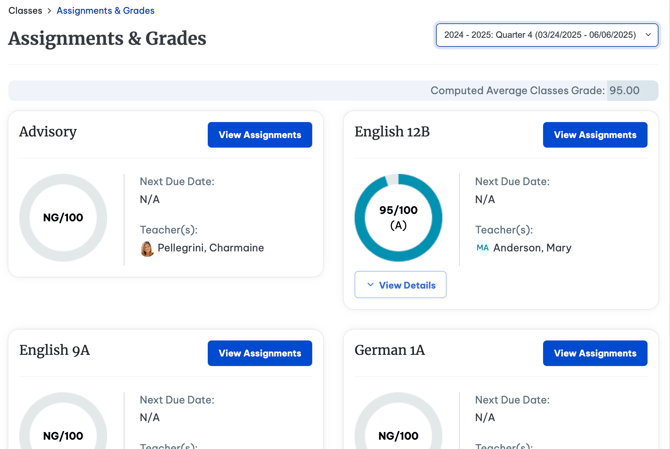This screenshot has width=670, height=449.
Task: Select Assignments & Grades breadcrumb link
Action: (106, 11)
